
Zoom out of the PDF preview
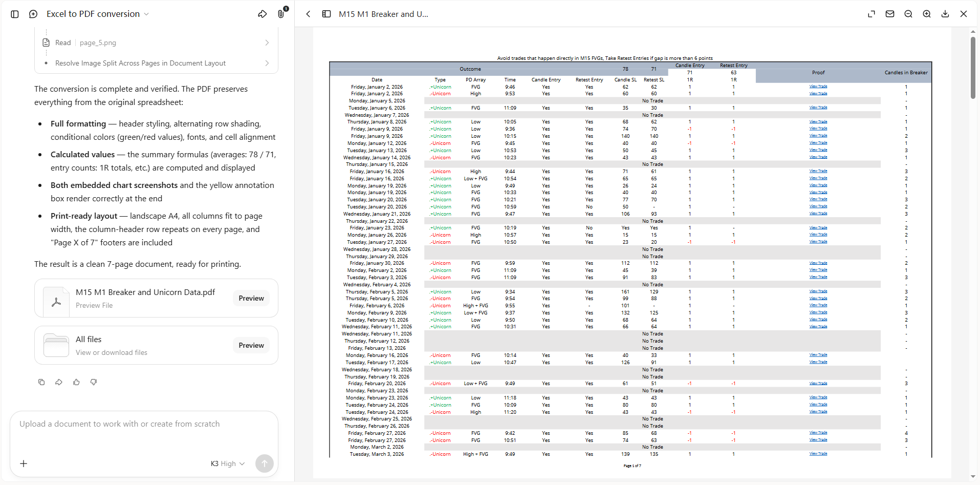[x=908, y=14]
